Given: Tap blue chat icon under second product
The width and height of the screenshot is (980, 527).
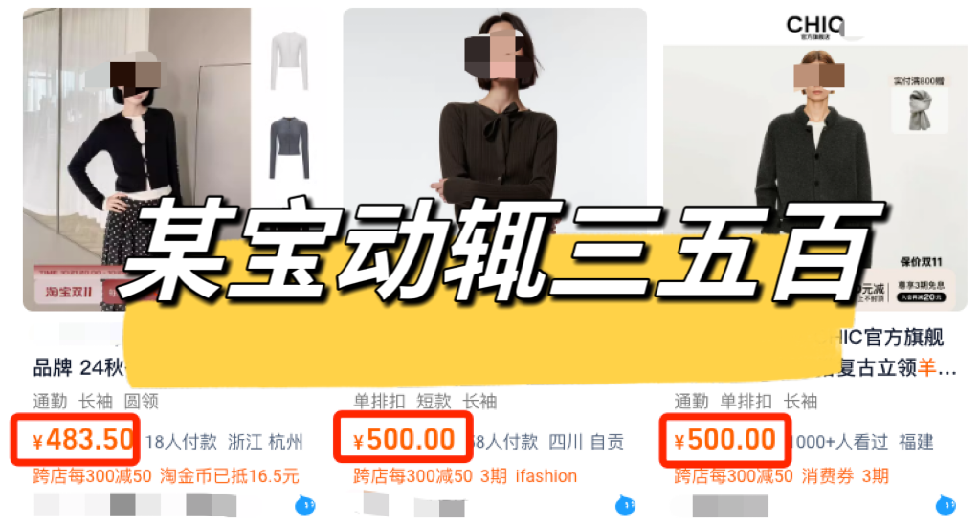Looking at the screenshot, I should [626, 504].
